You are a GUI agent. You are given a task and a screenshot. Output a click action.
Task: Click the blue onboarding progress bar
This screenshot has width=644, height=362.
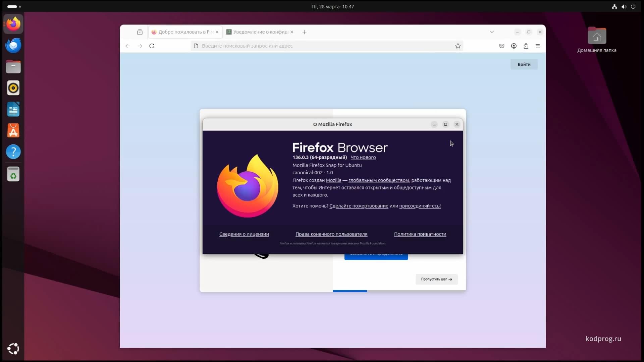tap(350, 291)
